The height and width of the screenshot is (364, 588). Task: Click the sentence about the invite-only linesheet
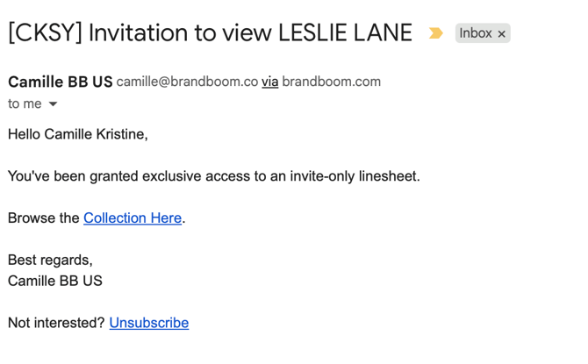tap(214, 176)
